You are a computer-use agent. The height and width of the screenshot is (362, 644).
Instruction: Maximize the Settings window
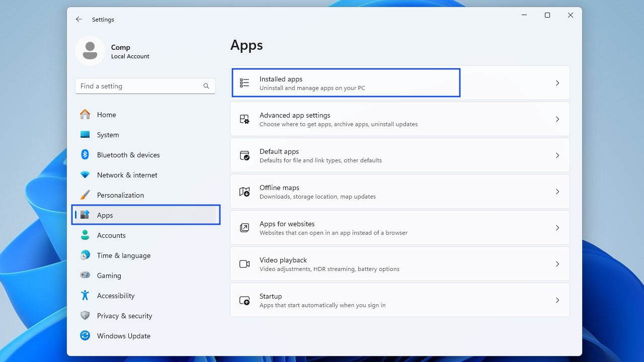tap(547, 15)
